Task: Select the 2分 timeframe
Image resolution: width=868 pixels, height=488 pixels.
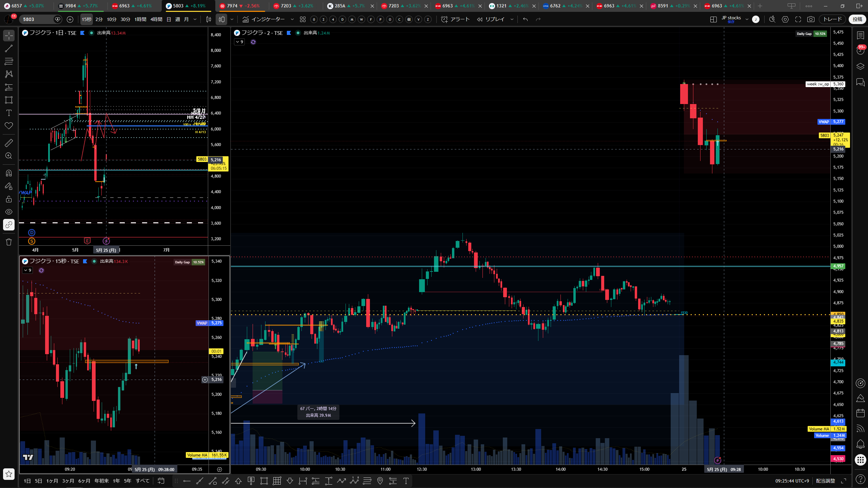Action: [99, 19]
